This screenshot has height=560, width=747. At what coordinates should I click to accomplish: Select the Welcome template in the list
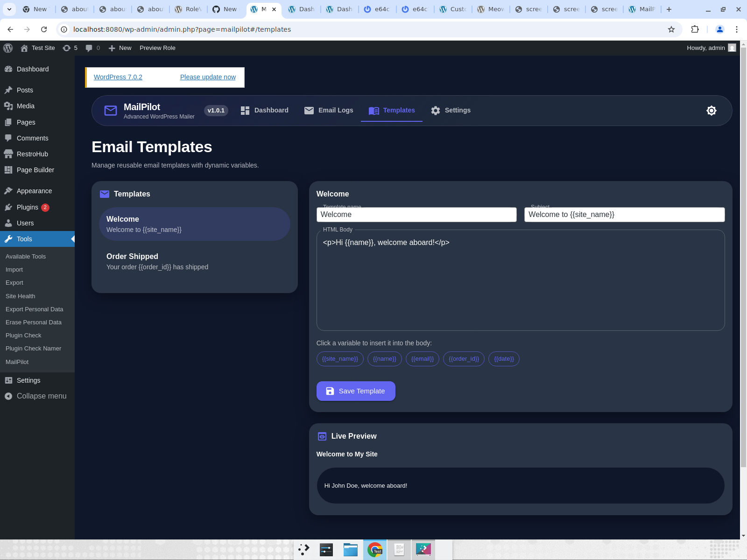(x=195, y=224)
